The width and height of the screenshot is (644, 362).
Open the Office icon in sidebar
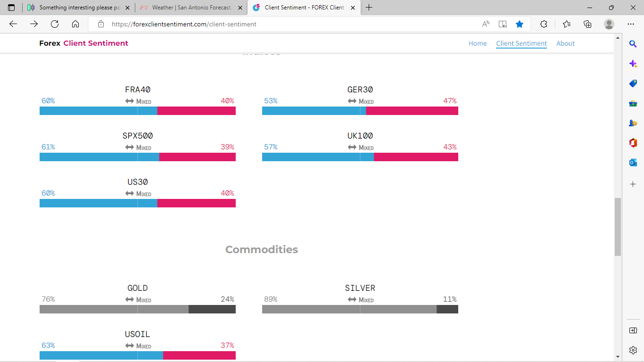[x=633, y=143]
